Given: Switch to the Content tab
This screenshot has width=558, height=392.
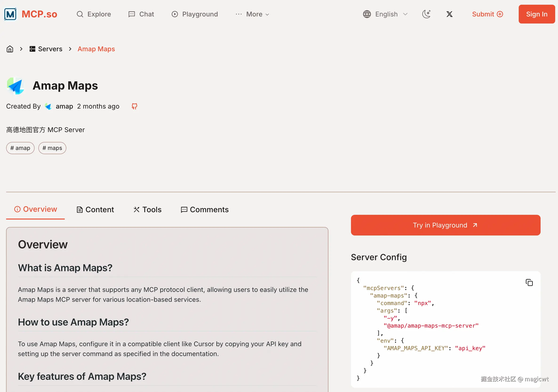Looking at the screenshot, I should coord(95,209).
